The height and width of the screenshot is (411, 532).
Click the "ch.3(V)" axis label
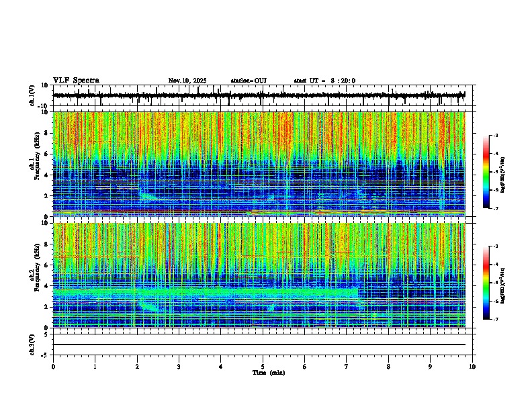tap(32, 345)
